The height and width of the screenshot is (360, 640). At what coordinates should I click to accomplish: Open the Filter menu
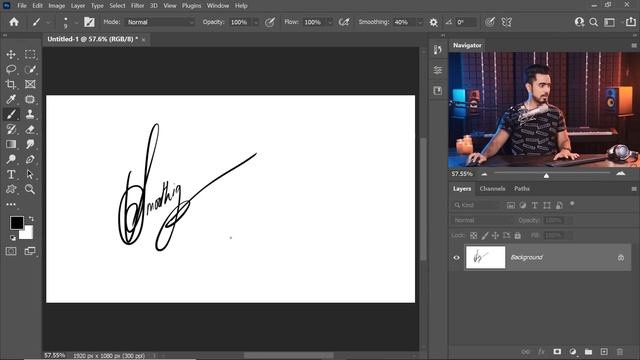pos(138,6)
